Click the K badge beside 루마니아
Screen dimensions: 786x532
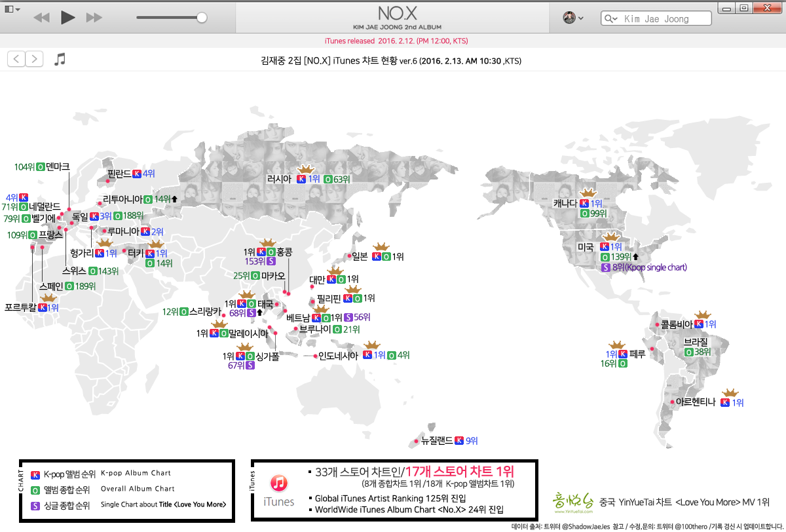coord(145,231)
